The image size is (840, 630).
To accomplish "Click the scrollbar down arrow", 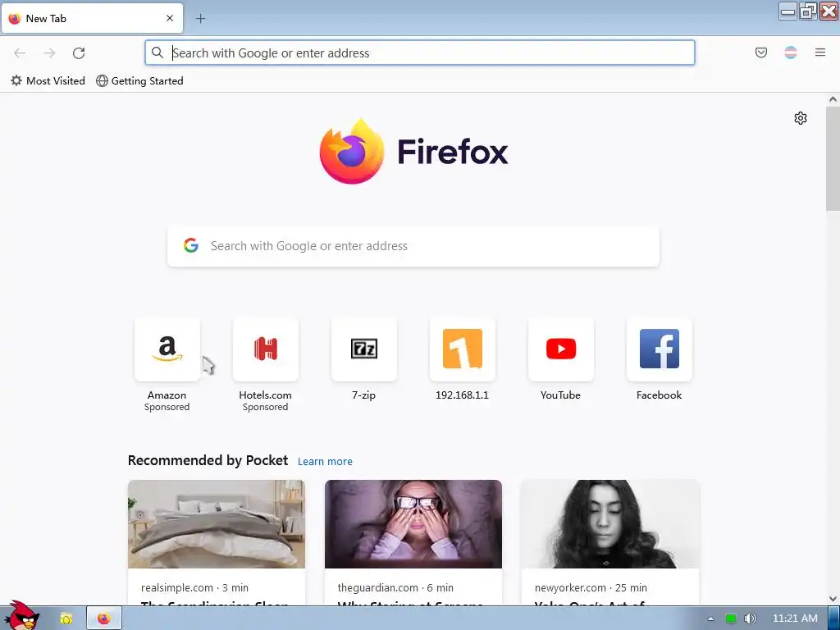I will pyautogui.click(x=833, y=599).
